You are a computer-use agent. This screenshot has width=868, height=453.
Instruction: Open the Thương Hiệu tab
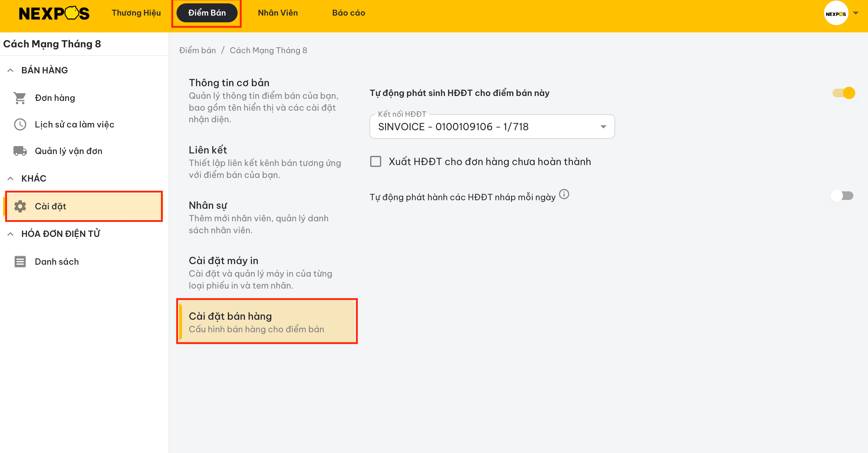[136, 13]
